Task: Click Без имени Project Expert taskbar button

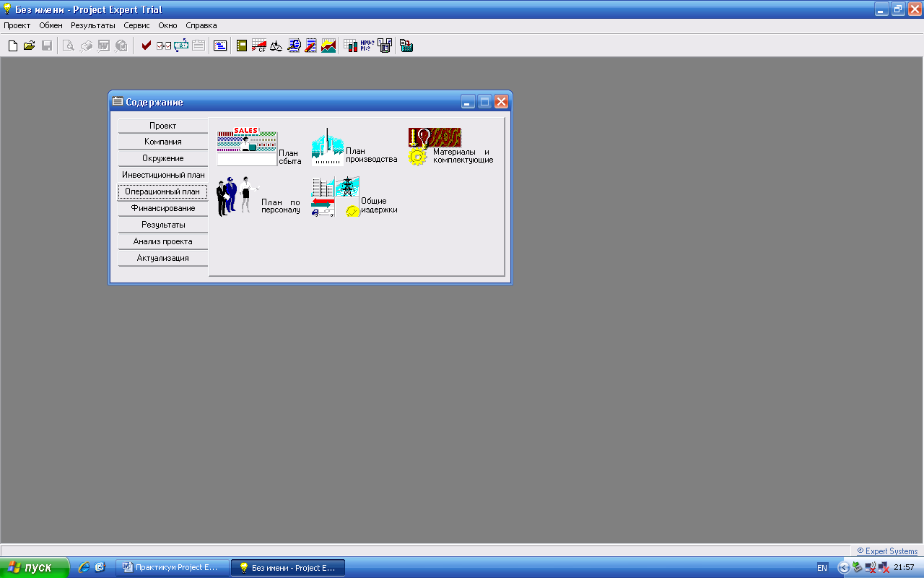Action: click(x=287, y=568)
